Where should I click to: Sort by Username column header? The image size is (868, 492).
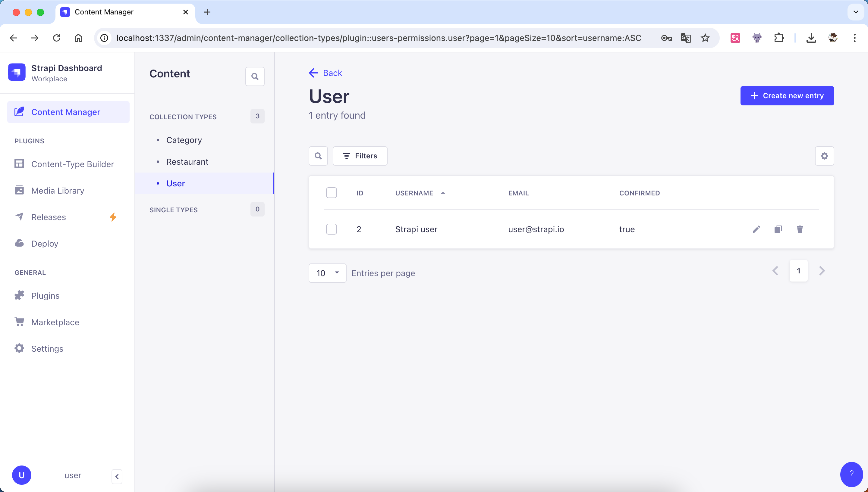pyautogui.click(x=414, y=193)
